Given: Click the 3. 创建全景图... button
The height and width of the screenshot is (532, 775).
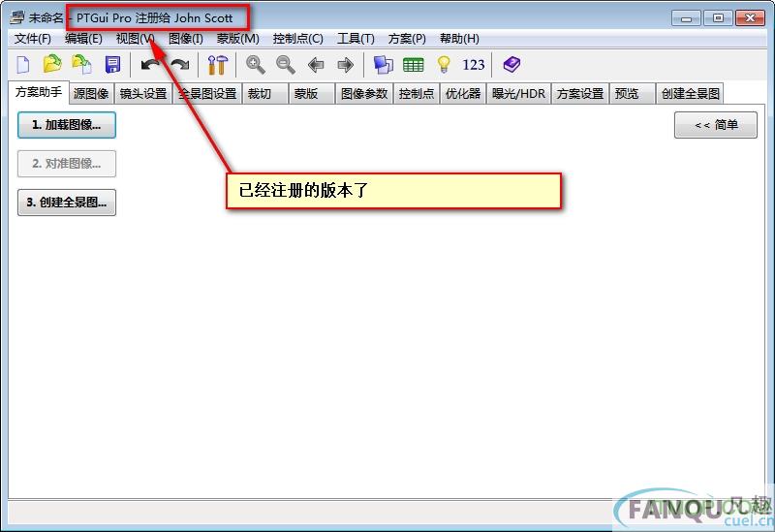Looking at the screenshot, I should tap(67, 203).
